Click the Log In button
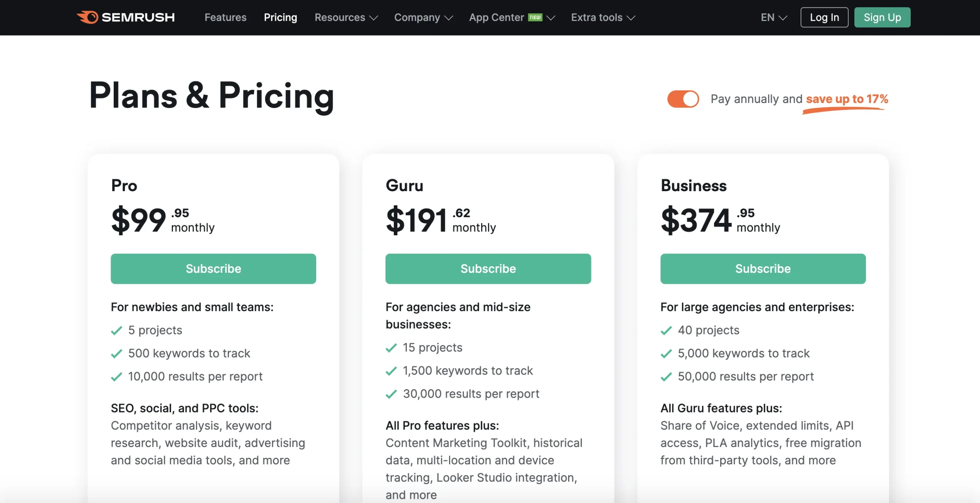The width and height of the screenshot is (980, 503). 824,17
